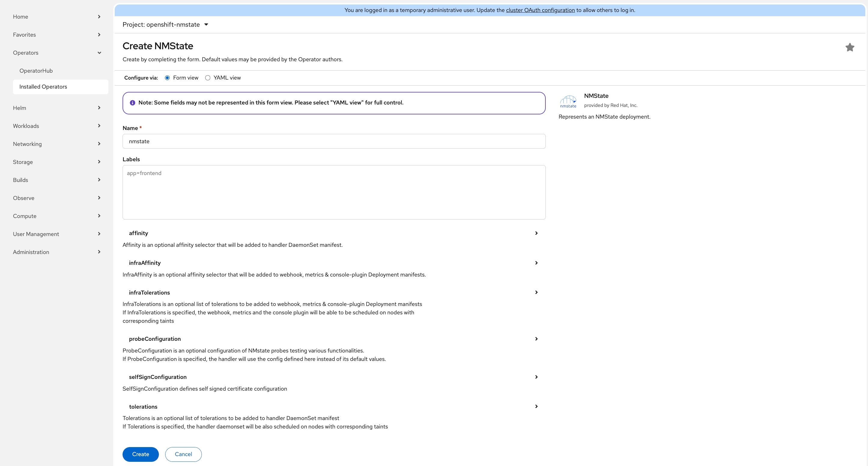Expand the Workloads navigation menu

pos(56,126)
